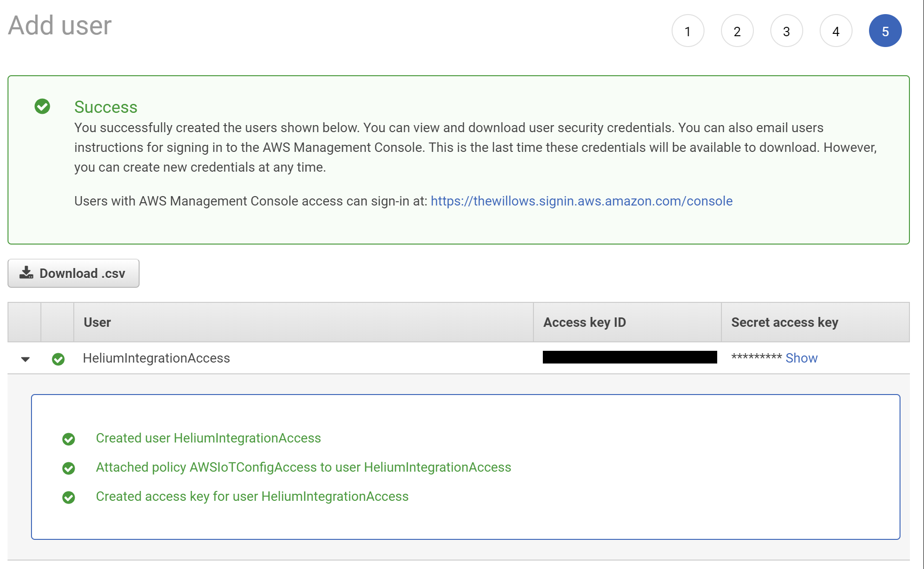Click the Secret access key column header
The height and width of the screenshot is (569, 924).
click(x=784, y=322)
